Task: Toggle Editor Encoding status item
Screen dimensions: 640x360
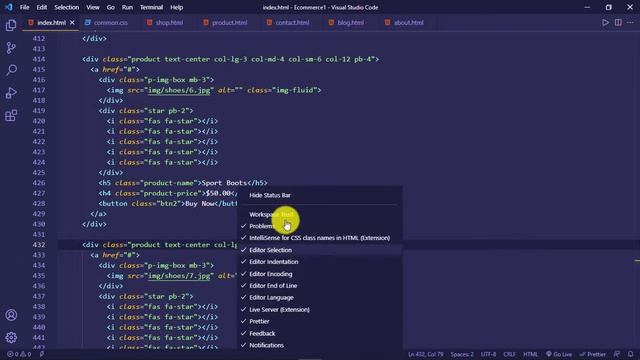Action: (320, 274)
